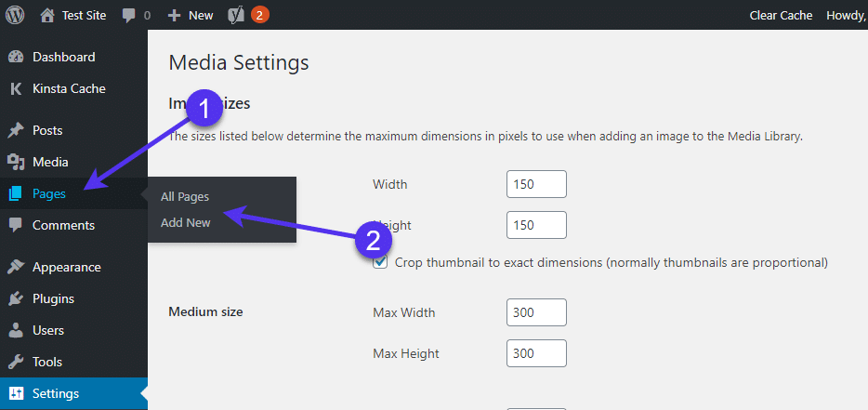The image size is (868, 410).
Task: Click the Max Height input field
Action: coord(536,353)
